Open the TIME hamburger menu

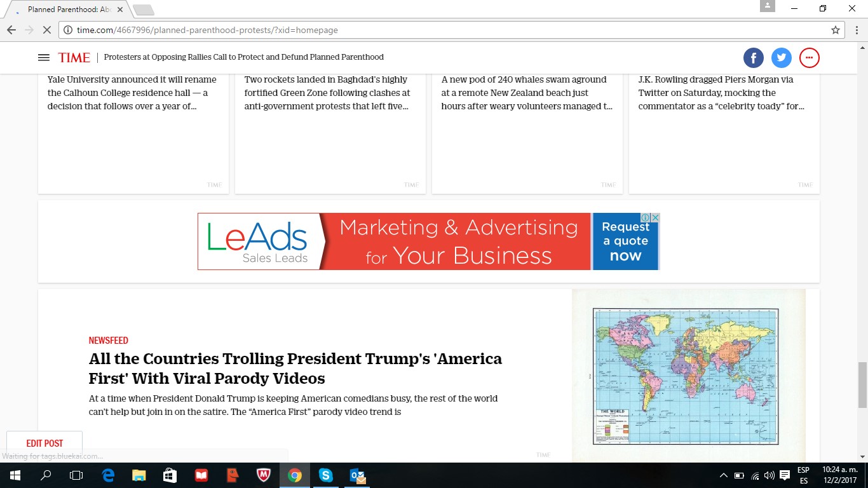tap(44, 57)
